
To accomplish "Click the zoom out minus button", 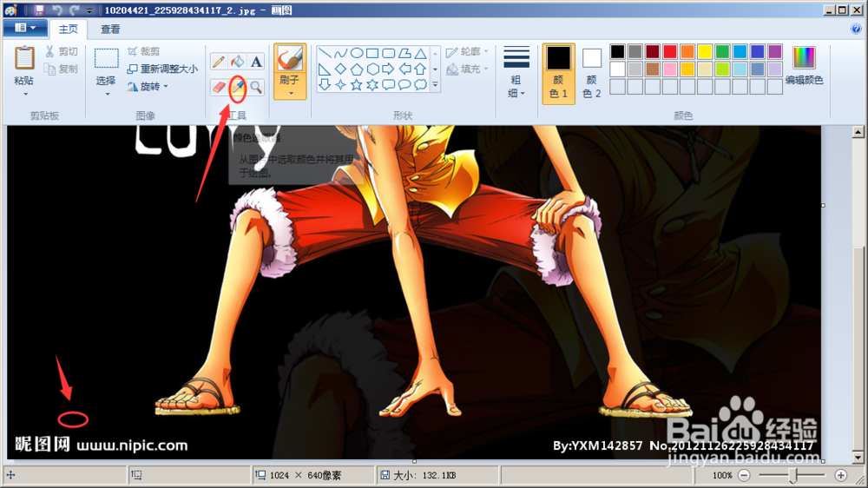I will click(744, 475).
